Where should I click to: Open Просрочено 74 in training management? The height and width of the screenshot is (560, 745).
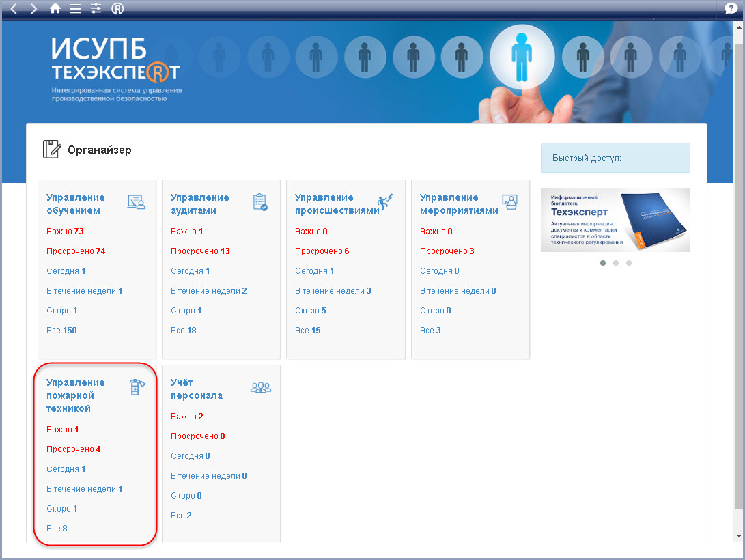click(x=76, y=251)
